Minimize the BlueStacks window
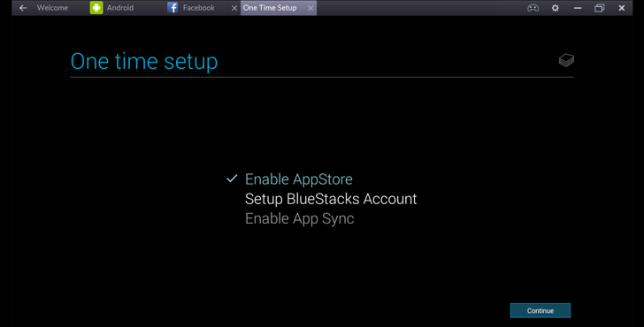644x327 pixels. coord(578,8)
